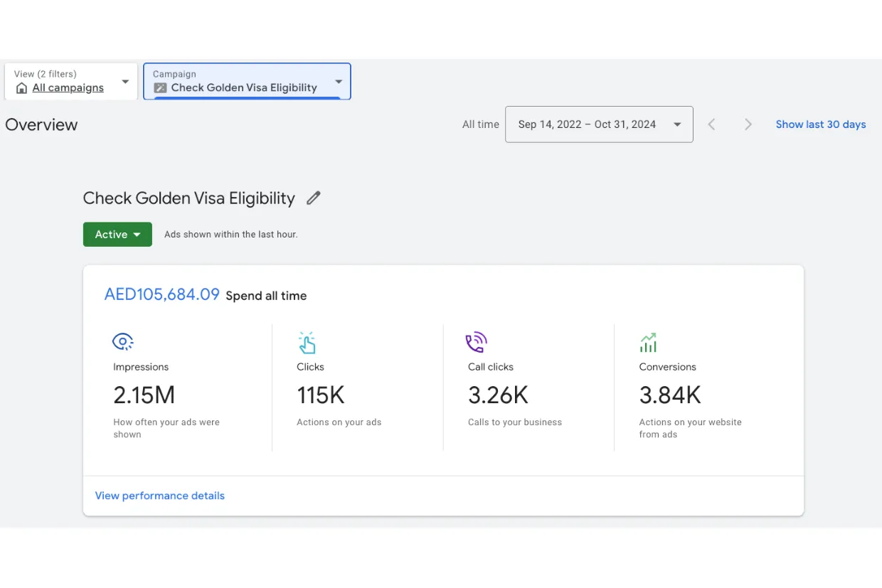Open the Active status dropdown
The height and width of the screenshot is (588, 882).
pyautogui.click(x=117, y=235)
